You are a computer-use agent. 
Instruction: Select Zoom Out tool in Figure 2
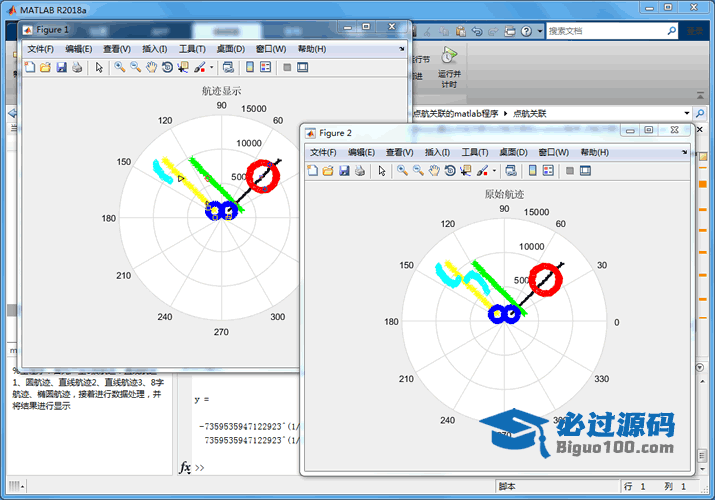[418, 171]
